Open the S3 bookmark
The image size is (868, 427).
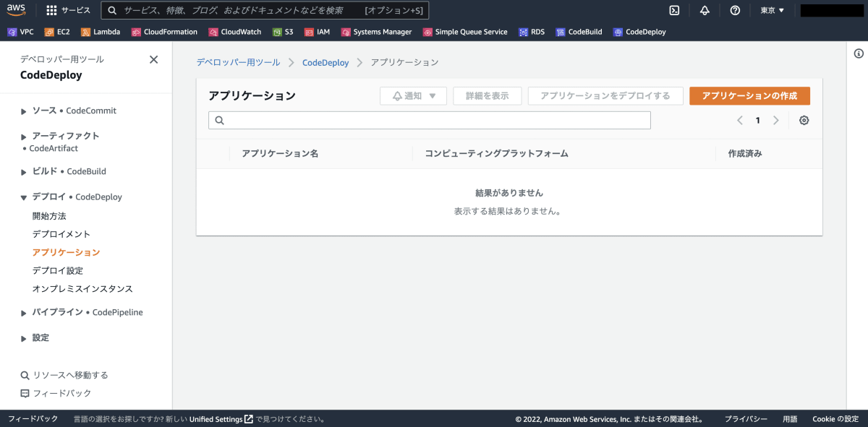283,32
